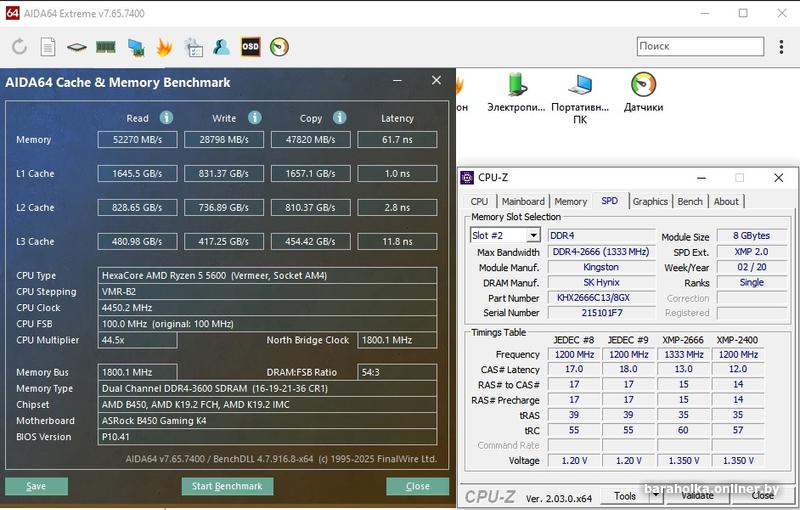
Task: Click the L3 Cache latency 11.8 ns
Action: point(397,241)
